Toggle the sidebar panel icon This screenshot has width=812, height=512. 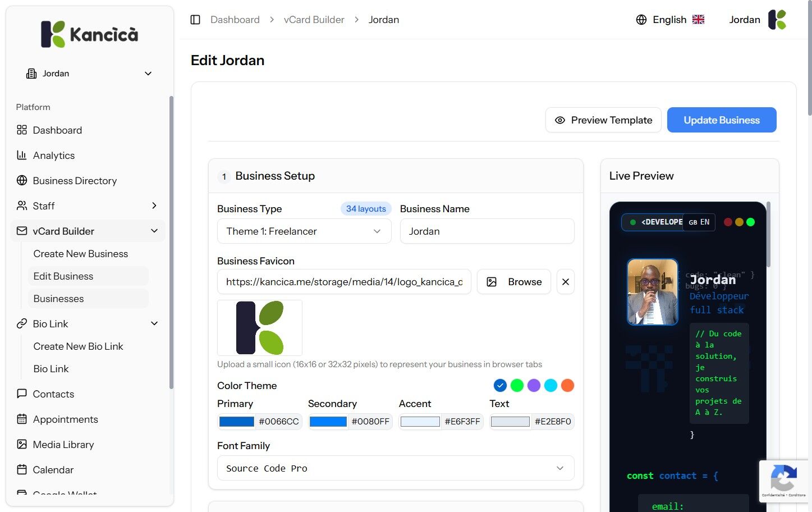195,20
